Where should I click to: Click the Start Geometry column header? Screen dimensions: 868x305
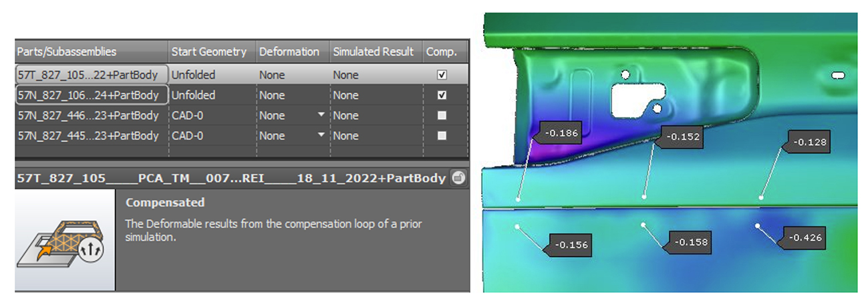point(209,52)
